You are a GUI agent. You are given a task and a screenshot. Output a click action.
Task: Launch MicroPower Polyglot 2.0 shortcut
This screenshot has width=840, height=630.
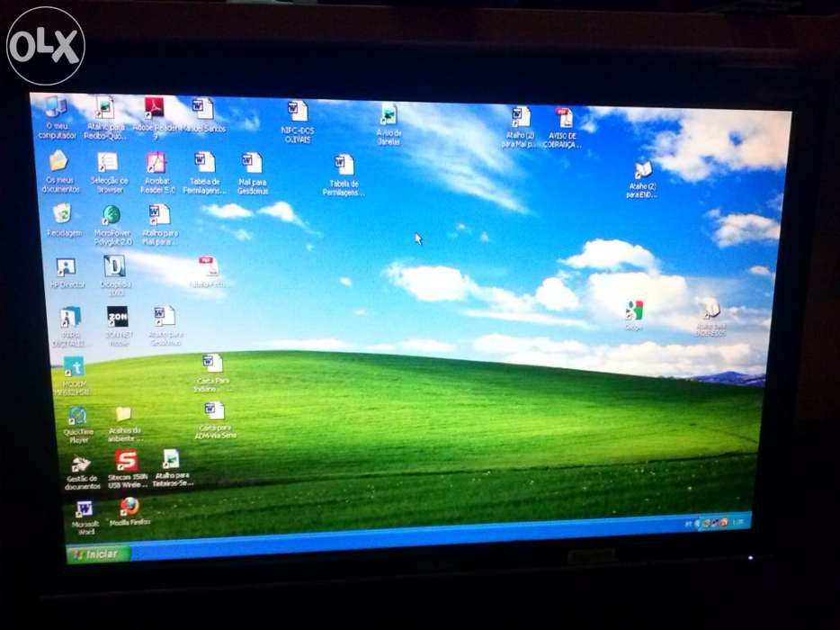click(x=112, y=225)
